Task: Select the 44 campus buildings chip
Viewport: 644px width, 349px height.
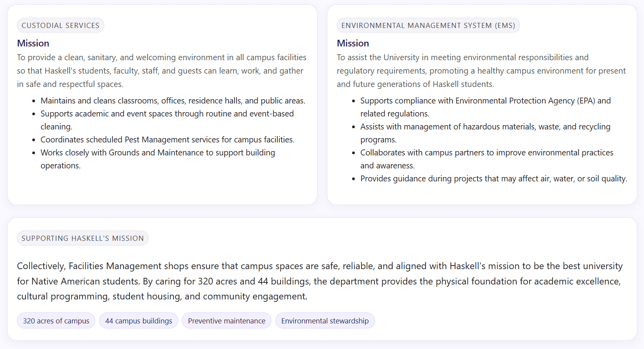Action: 138,321
